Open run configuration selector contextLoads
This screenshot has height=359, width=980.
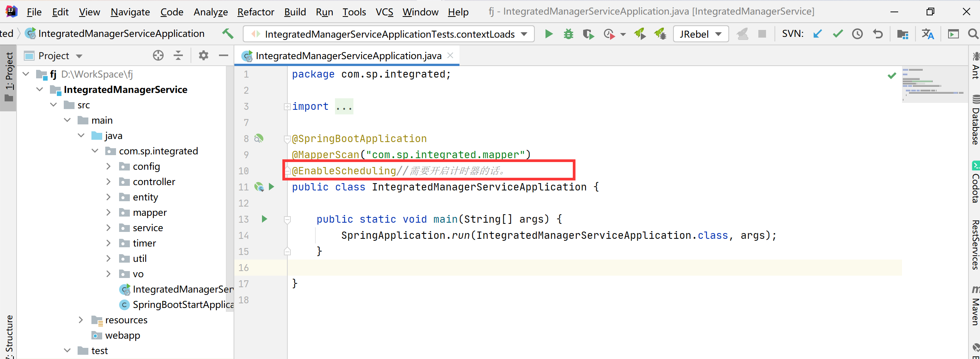(389, 34)
